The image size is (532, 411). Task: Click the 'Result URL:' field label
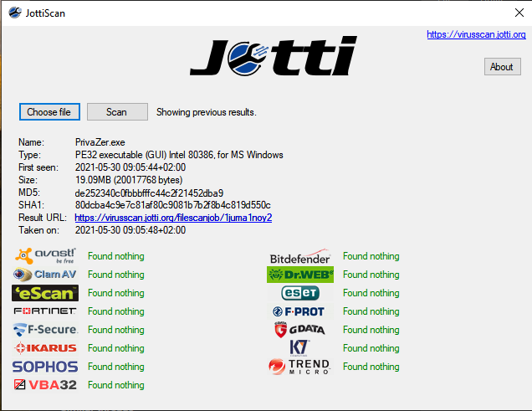tap(43, 218)
